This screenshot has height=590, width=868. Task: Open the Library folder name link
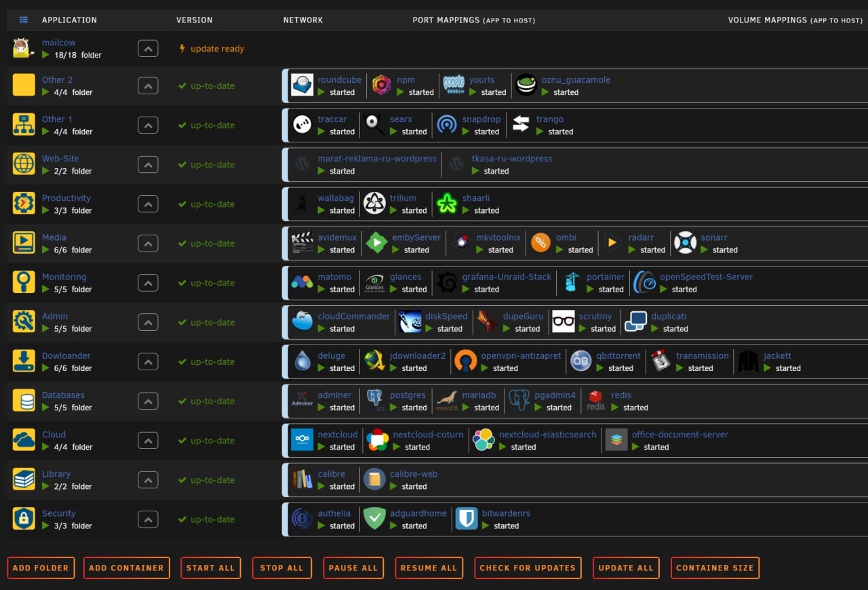tap(56, 474)
